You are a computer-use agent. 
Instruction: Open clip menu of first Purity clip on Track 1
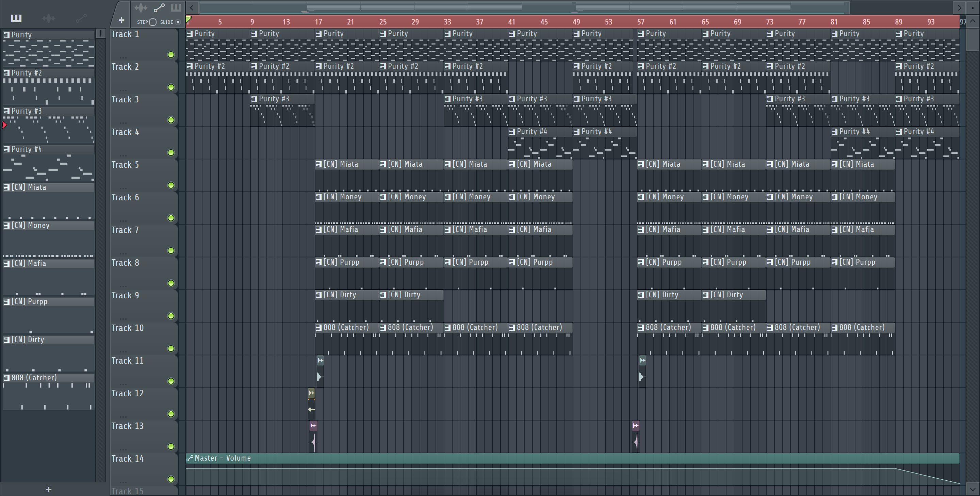coord(190,33)
